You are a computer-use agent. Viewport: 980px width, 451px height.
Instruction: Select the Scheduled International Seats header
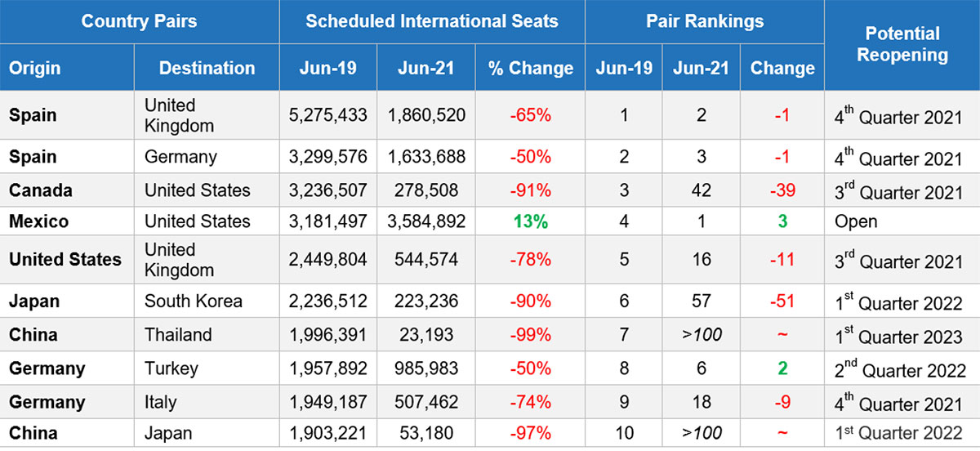click(432, 21)
